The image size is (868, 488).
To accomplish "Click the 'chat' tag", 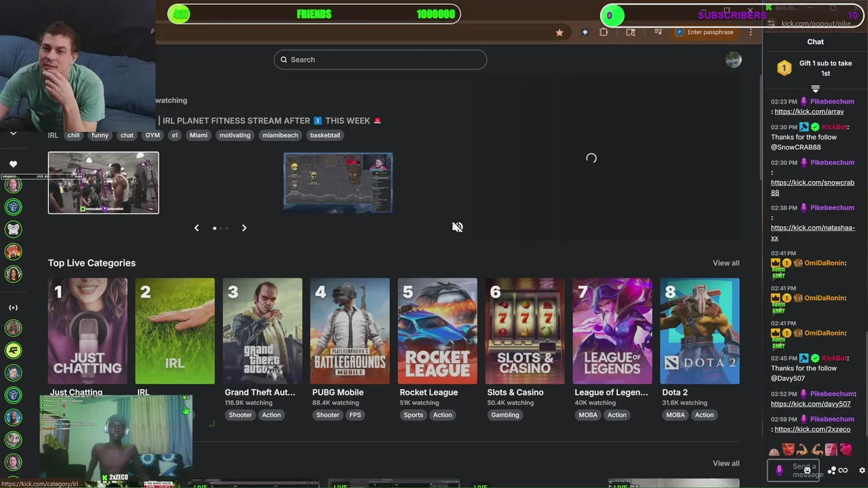I will point(127,135).
